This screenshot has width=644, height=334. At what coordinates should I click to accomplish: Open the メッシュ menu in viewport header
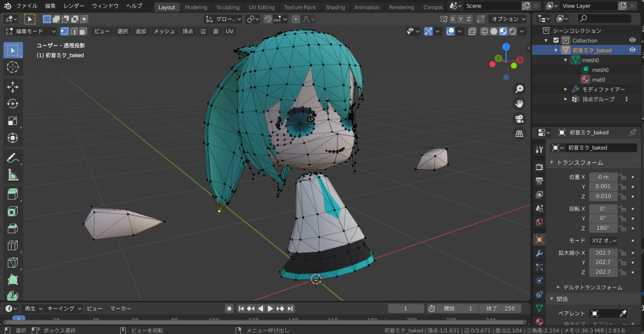[x=164, y=31]
